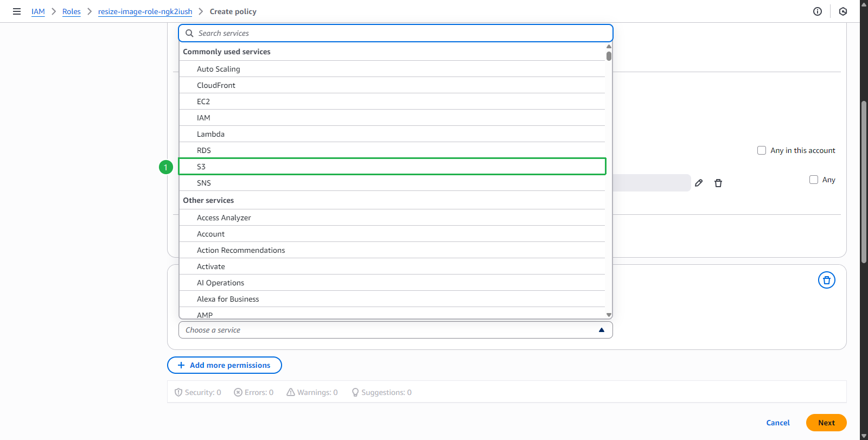Collapse the Choose a service dropdown
This screenshot has height=440, width=868.
coord(395,330)
